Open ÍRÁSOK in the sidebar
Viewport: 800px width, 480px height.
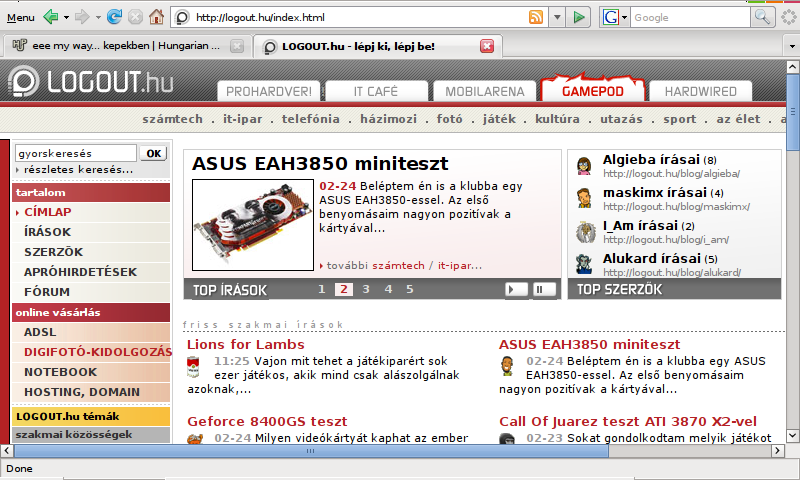pyautogui.click(x=47, y=232)
